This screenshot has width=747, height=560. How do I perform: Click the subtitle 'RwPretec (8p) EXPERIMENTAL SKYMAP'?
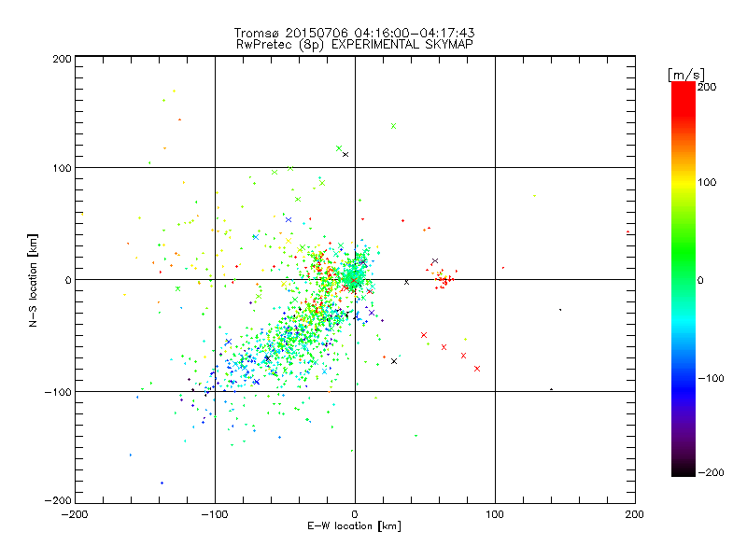(x=354, y=44)
